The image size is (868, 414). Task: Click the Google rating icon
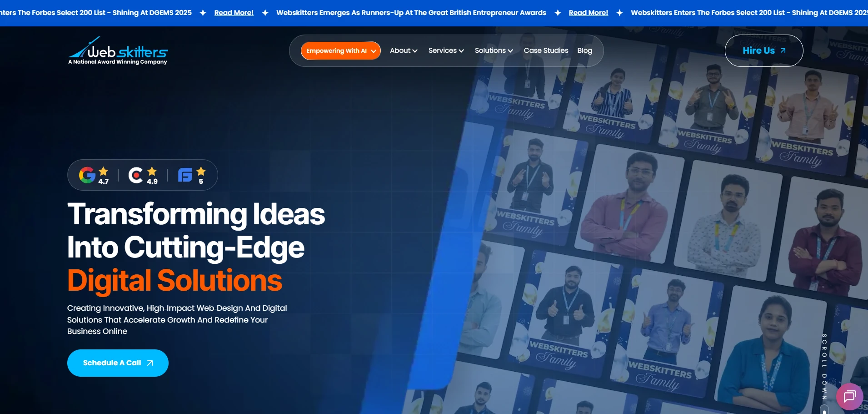pos(87,175)
